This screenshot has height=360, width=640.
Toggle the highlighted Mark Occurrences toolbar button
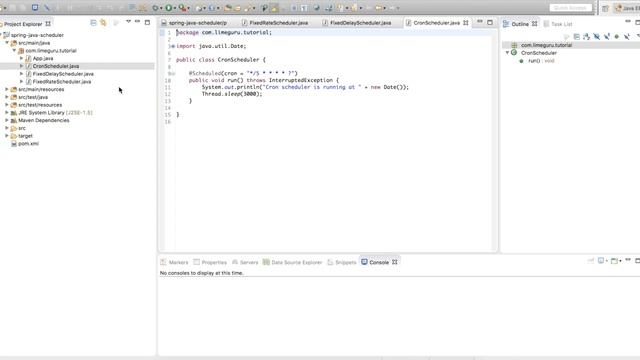coord(275,8)
